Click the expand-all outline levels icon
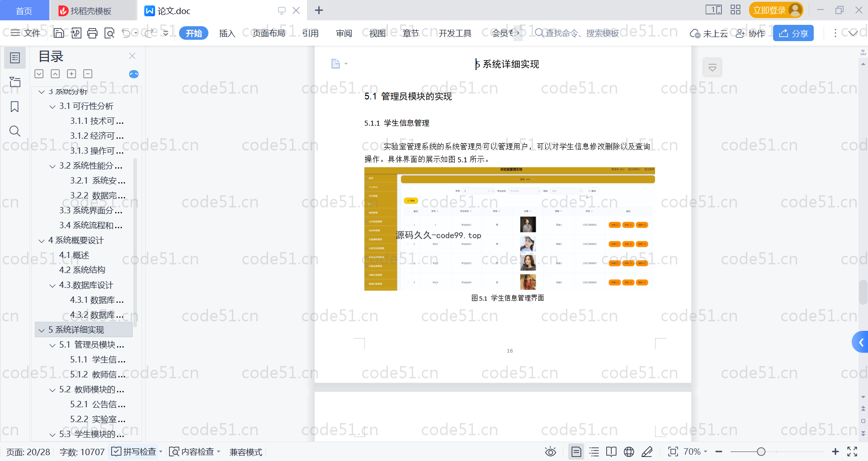 click(39, 74)
